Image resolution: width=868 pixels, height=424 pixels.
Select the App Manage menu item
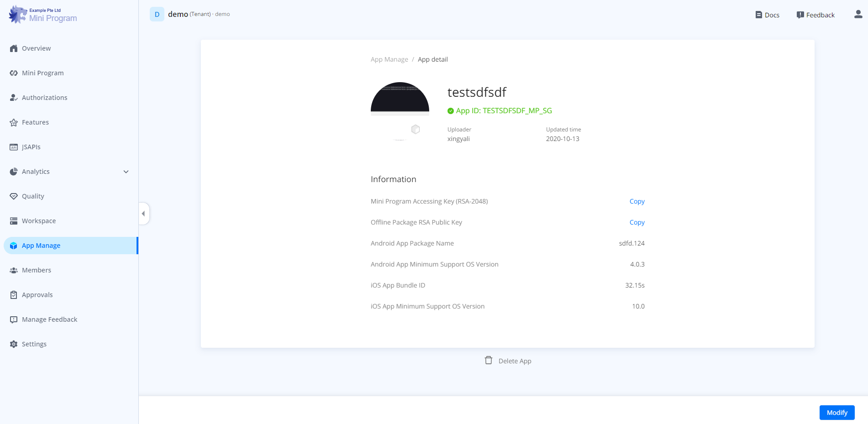(x=71, y=246)
